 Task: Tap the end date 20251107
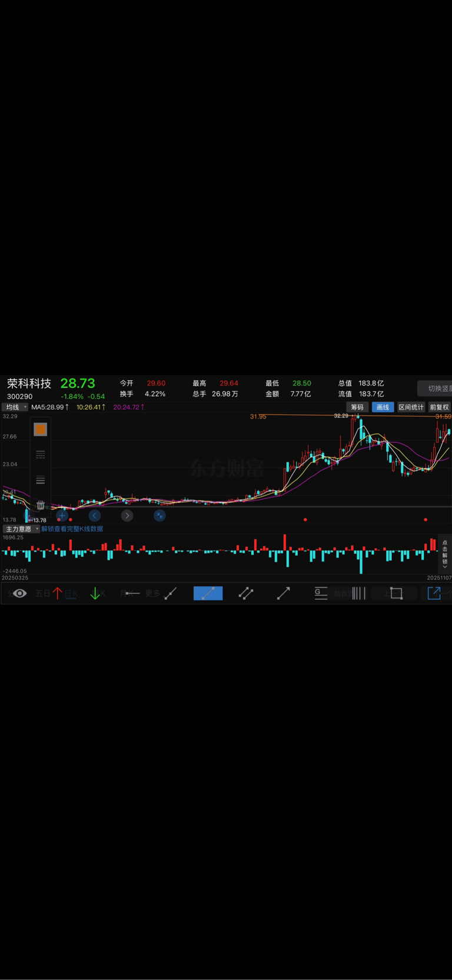pos(439,578)
